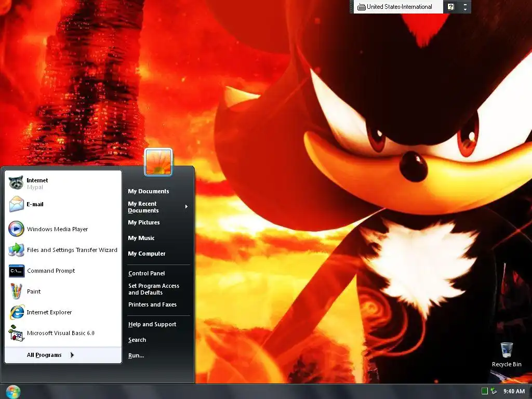
Task: Click the language bar keyboard icon
Action: pyautogui.click(x=362, y=7)
